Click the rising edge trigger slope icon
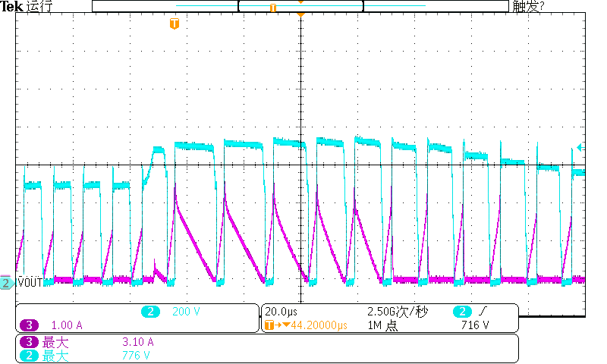 (483, 312)
